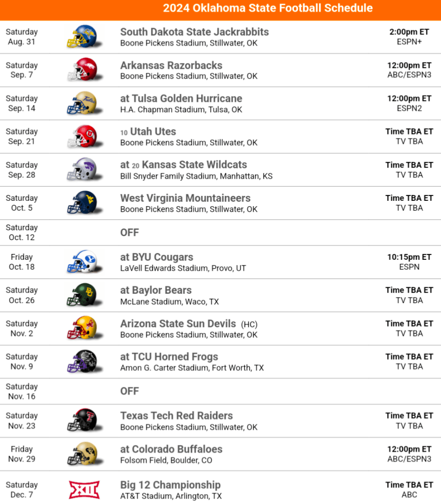Select the Tulsa Golden Hurricane helmet icon
Viewport: 441px width, 504px height.
[x=82, y=103]
